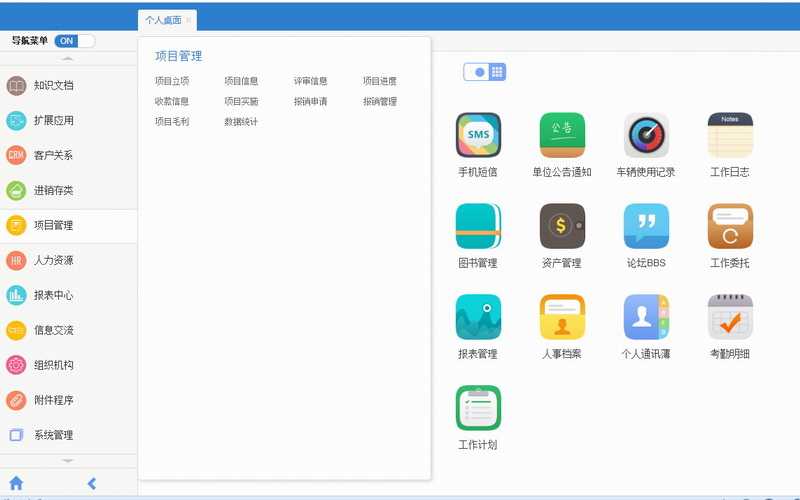Open the 考勤明细 calendar check icon

click(730, 317)
